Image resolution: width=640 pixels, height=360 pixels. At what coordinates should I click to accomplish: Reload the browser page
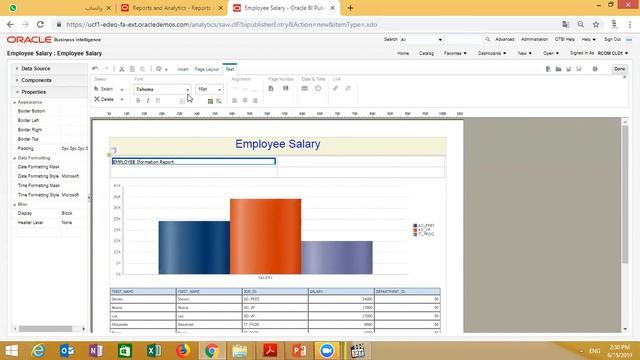[x=40, y=24]
